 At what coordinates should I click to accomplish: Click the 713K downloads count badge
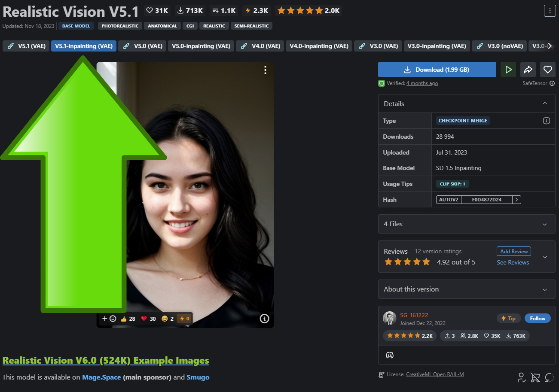(190, 10)
